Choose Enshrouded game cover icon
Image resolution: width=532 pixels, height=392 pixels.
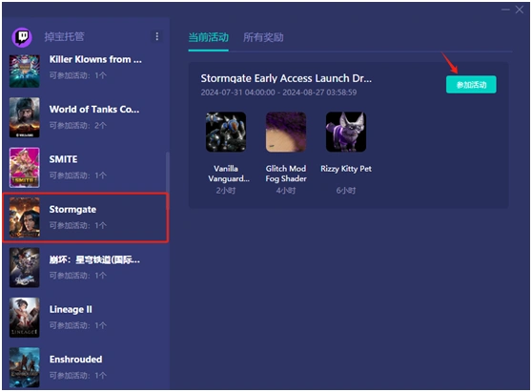tap(25, 367)
